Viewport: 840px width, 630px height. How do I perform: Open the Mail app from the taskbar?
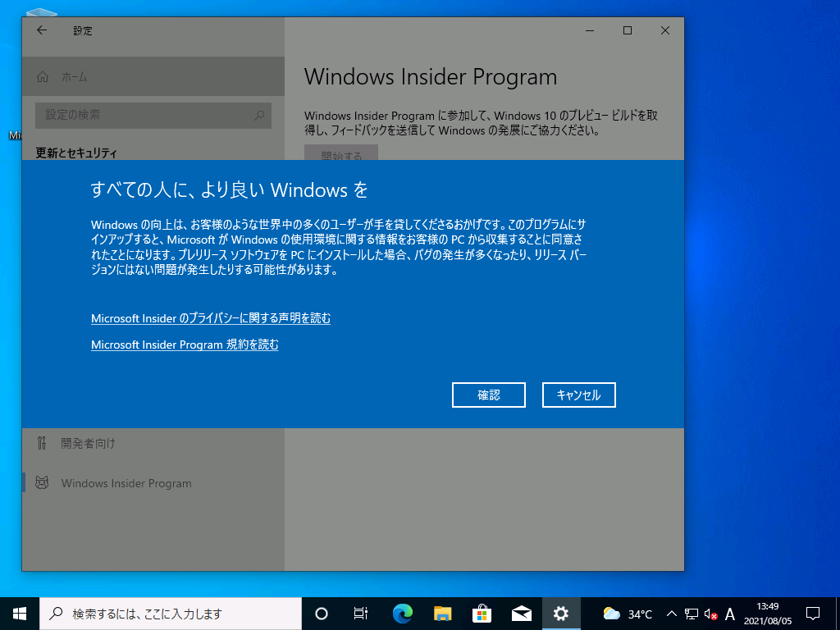coord(521,614)
